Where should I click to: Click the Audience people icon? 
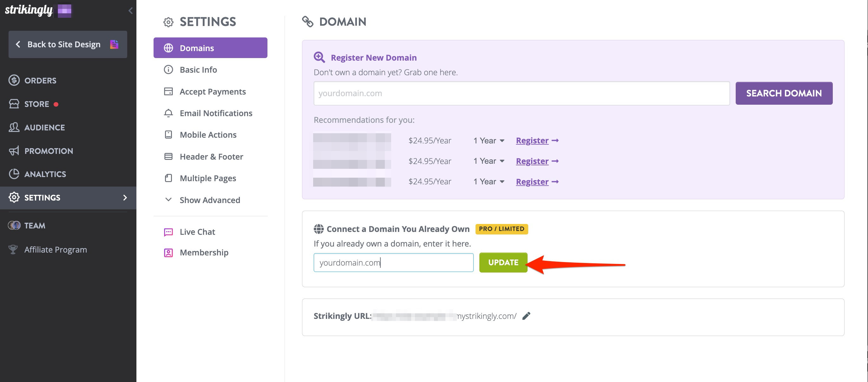[14, 127]
